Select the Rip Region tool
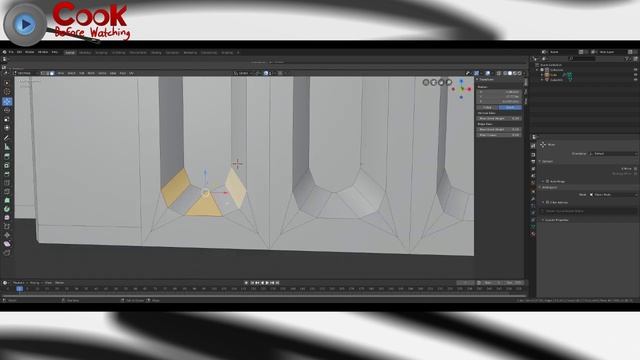640x360 pixels. click(7, 253)
